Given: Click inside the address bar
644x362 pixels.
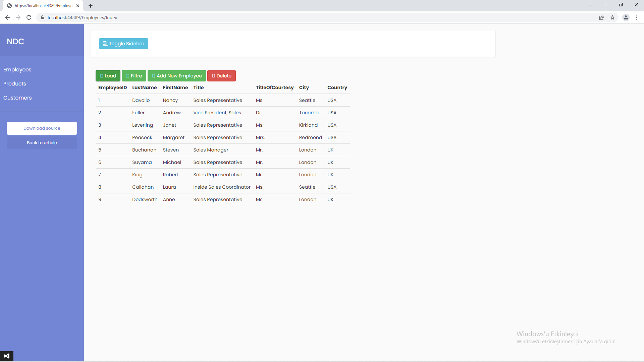Looking at the screenshot, I should (x=134, y=17).
